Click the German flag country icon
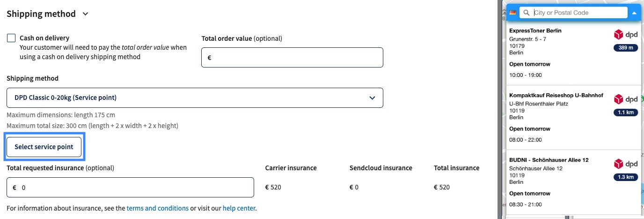This screenshot has width=644, height=219. (512, 13)
